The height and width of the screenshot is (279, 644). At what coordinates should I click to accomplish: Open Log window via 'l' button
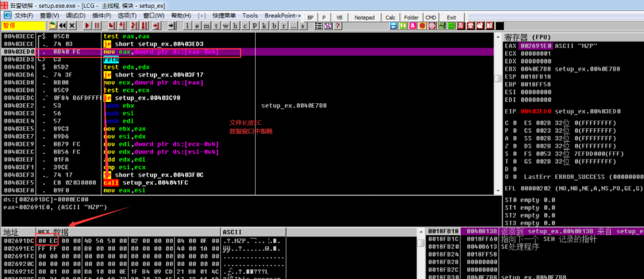click(187, 26)
